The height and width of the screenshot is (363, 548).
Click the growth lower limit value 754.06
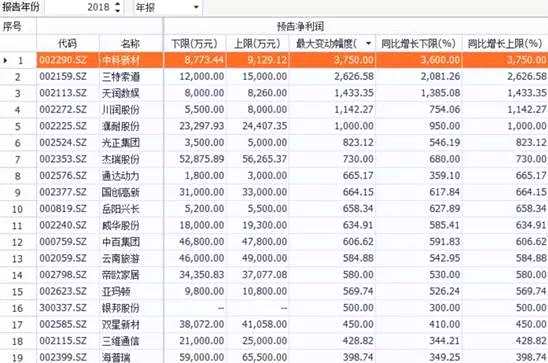click(x=445, y=109)
